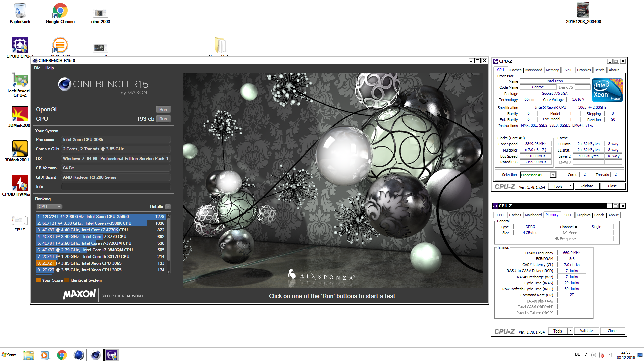Viewport: 644px width, 362px height.
Task: Open About tab in upper CPU-Z
Action: tap(614, 70)
